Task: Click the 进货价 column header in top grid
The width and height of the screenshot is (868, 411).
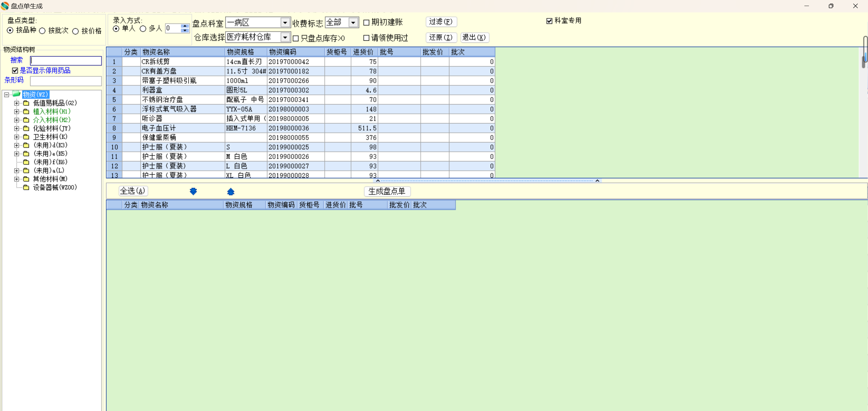Action: (x=363, y=52)
